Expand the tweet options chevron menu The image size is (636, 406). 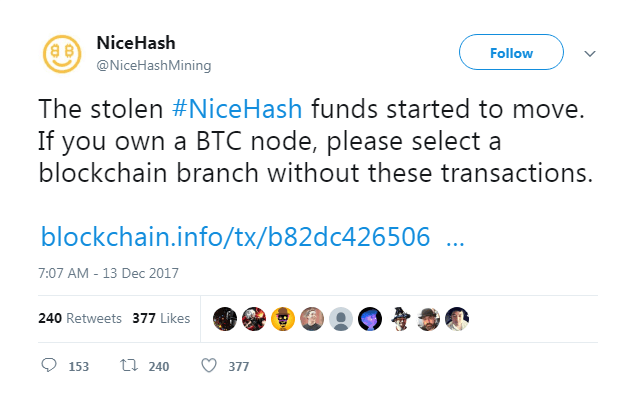coord(590,54)
